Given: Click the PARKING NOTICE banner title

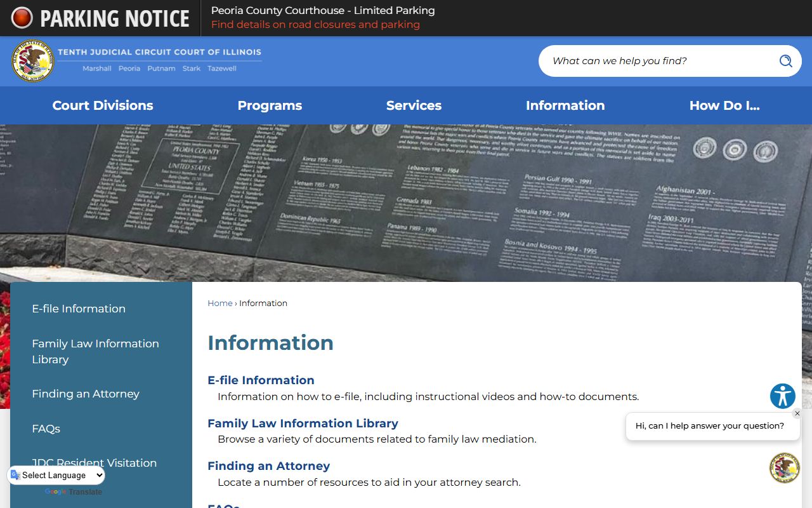Looking at the screenshot, I should coord(115,18).
